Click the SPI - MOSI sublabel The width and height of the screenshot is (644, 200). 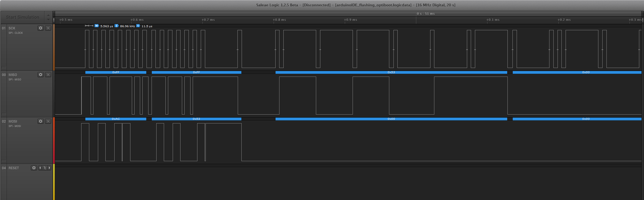[15, 126]
